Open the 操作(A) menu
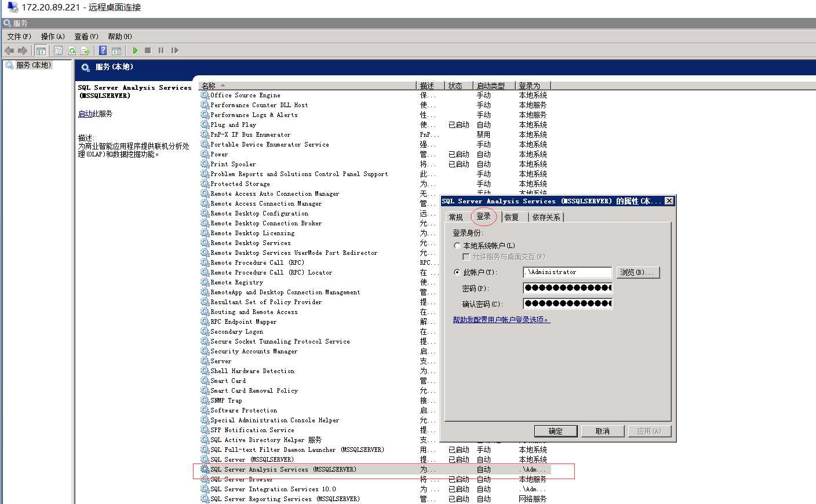This screenshot has width=816, height=504. (53, 36)
